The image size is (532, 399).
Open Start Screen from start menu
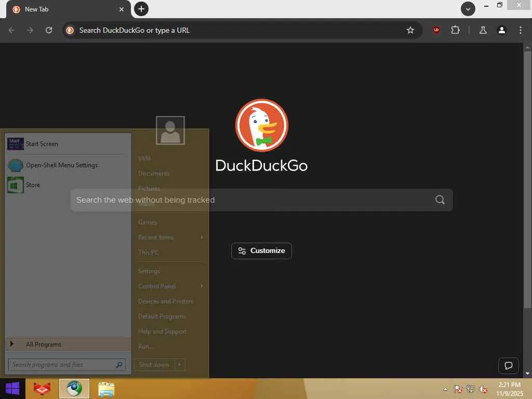click(x=68, y=144)
